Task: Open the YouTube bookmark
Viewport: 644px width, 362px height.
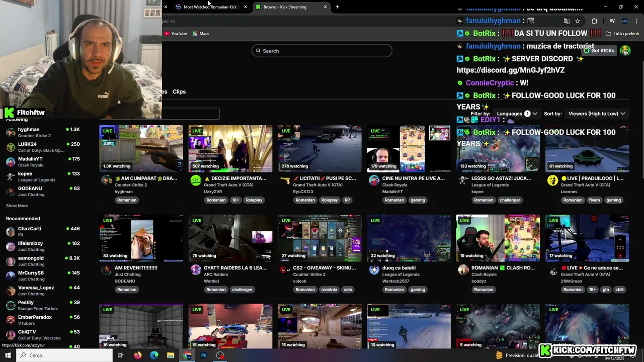Action: pyautogui.click(x=175, y=34)
